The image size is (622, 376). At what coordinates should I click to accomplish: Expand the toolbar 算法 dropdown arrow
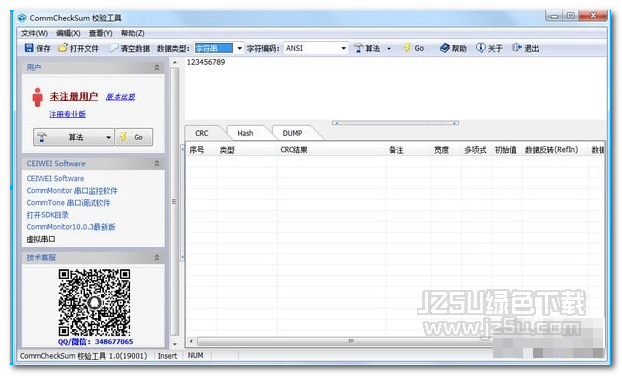click(x=389, y=49)
